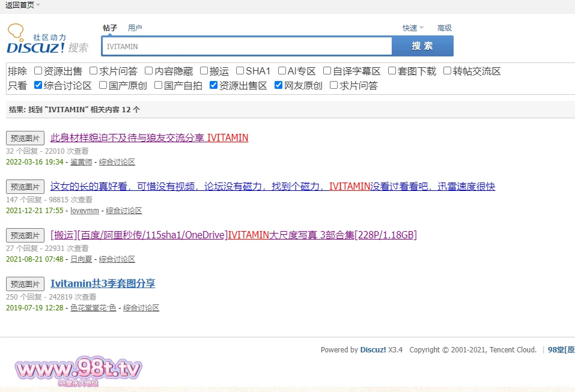Open author lovevmm's profile link
Viewport: 575px width, 392px height.
pyautogui.click(x=84, y=211)
